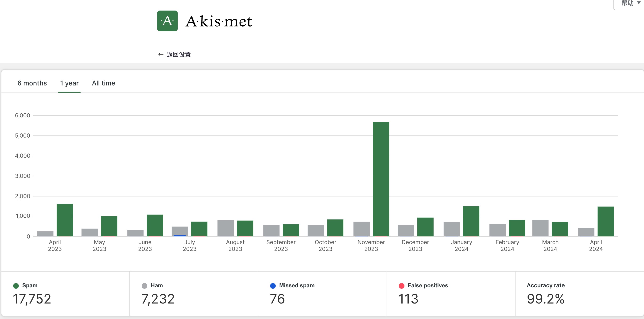
Task: Click the gray Ham legend dot
Action: (x=144, y=285)
